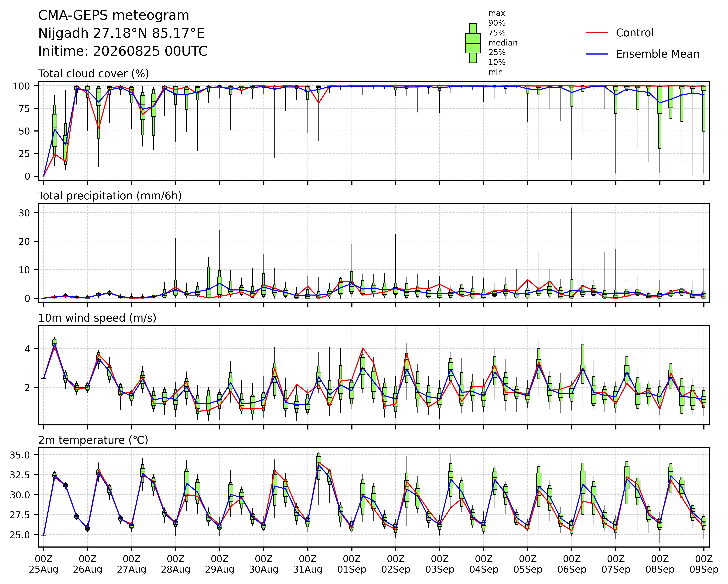Click the temperature '30.0' y-axis tick
Viewport: 728px width, 584px height.
tap(20, 495)
